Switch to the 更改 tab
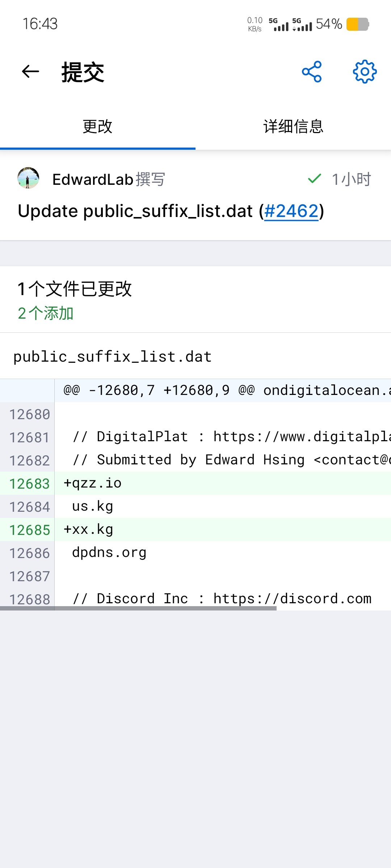Image resolution: width=391 pixels, height=868 pixels. (x=98, y=127)
